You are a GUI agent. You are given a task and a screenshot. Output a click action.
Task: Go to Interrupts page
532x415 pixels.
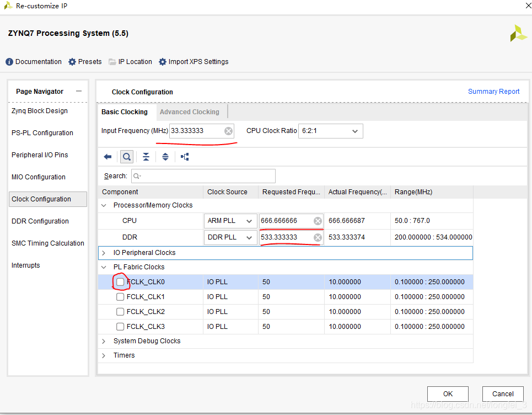tap(25, 265)
